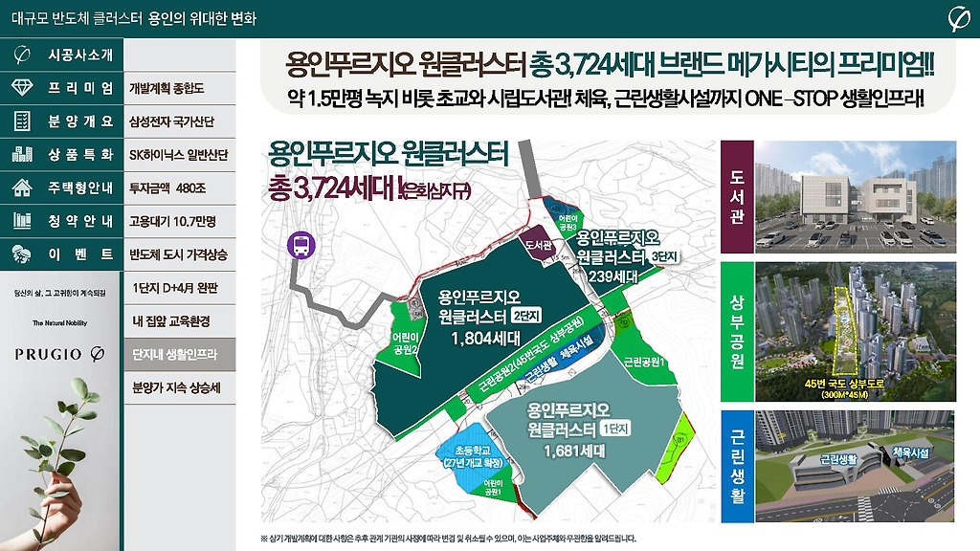Open the 이벤트 menu
The image size is (980, 551).
pos(61,253)
